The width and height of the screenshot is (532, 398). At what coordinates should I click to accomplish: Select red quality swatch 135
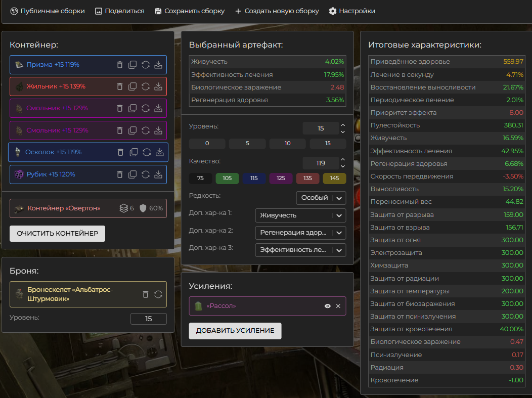point(308,179)
